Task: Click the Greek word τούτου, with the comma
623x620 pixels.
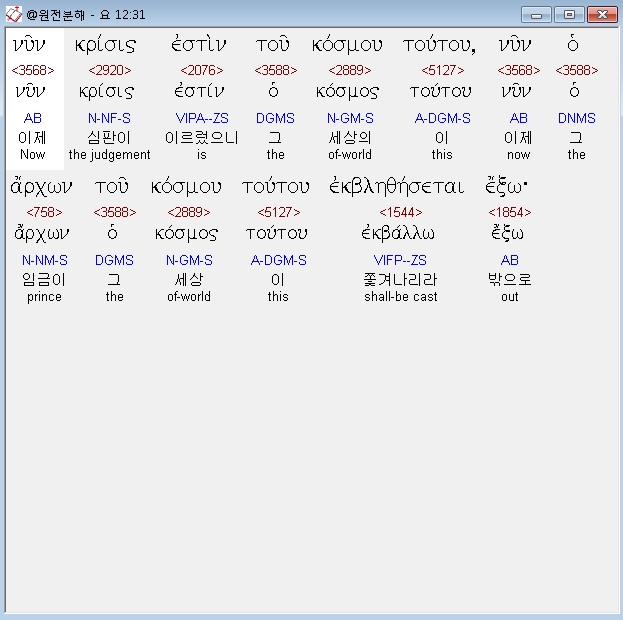Action: point(439,45)
